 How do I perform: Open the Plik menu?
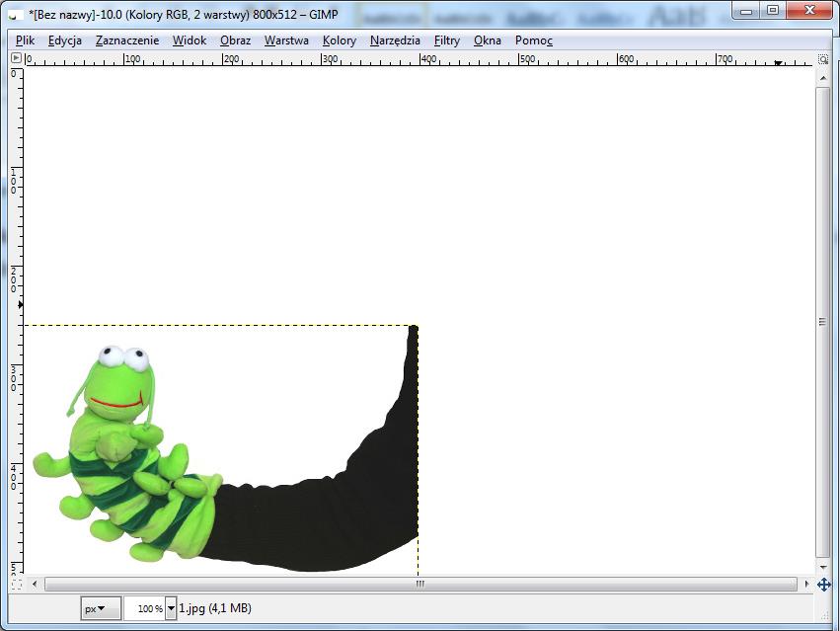26,40
